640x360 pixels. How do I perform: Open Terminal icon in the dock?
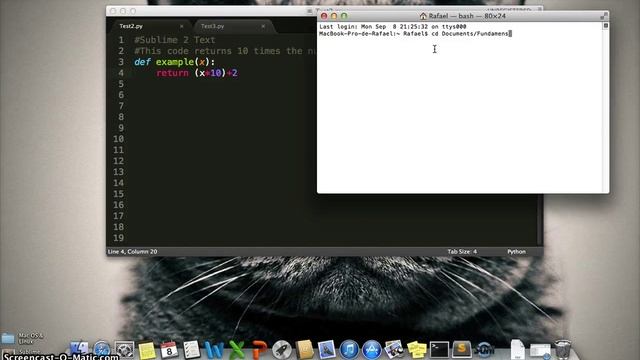point(439,350)
